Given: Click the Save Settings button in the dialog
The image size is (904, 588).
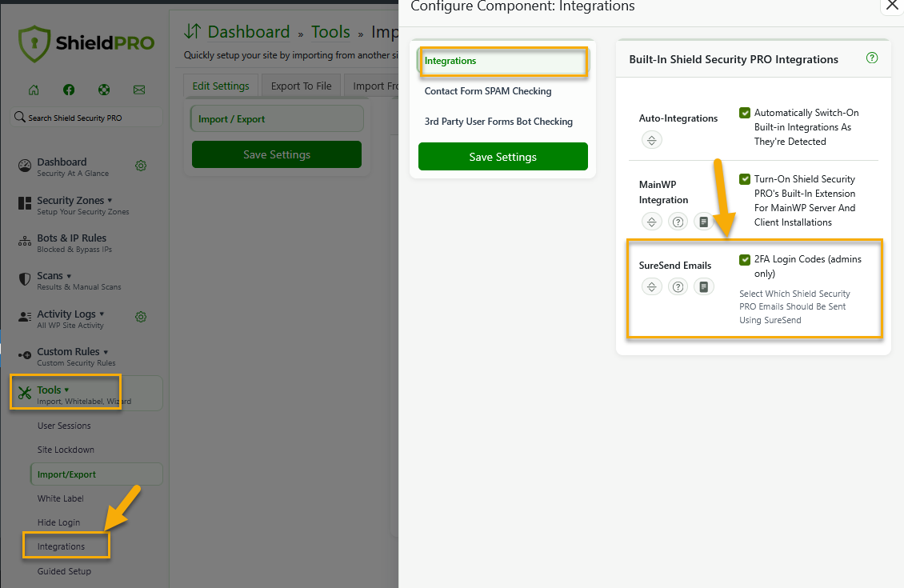Looking at the screenshot, I should point(502,156).
